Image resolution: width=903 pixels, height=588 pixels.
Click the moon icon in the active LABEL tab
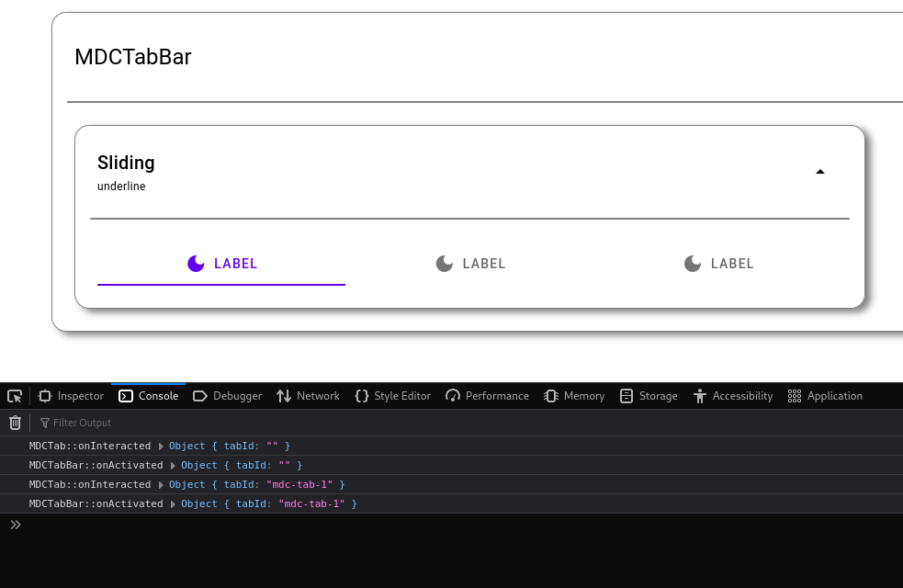point(196,263)
